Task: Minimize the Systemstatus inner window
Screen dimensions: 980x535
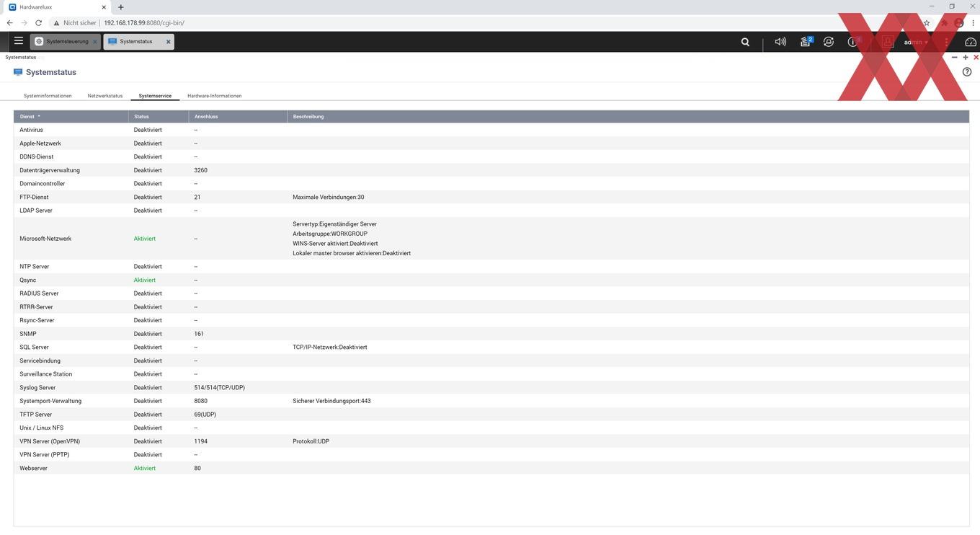Action: 955,57
